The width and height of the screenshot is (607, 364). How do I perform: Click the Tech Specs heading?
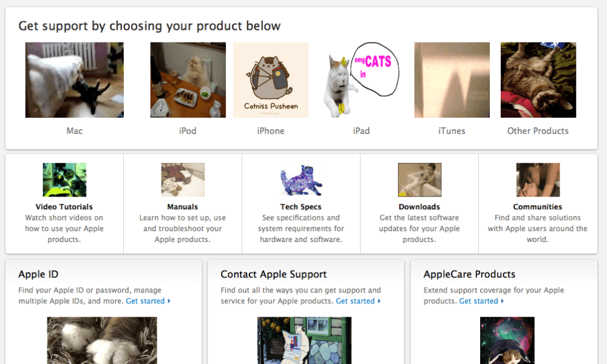[301, 207]
